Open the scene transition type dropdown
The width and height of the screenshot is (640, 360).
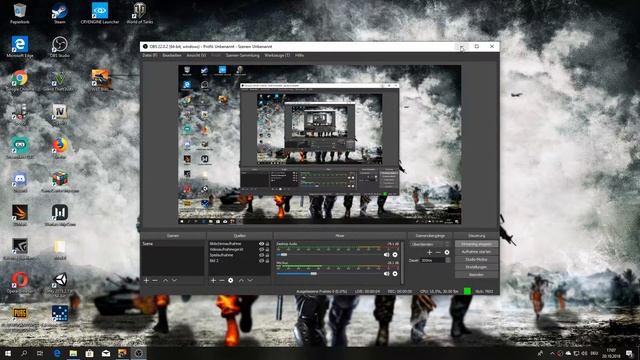pos(430,244)
